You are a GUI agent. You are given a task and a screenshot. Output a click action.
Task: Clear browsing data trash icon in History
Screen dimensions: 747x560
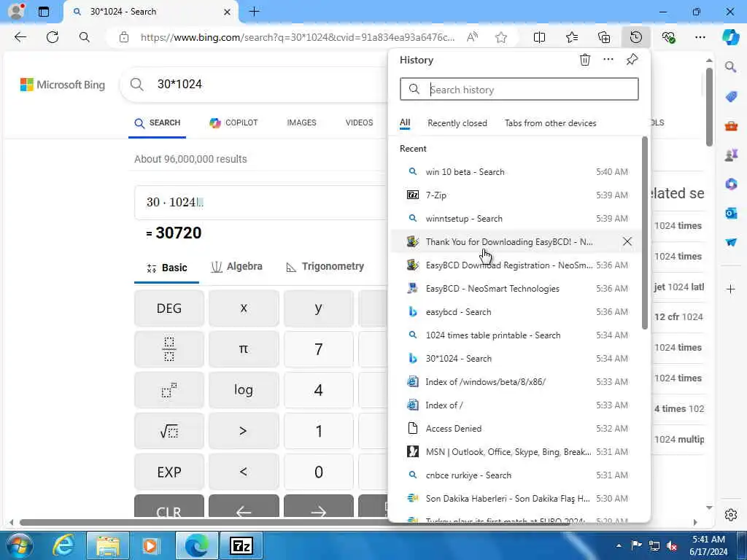coord(585,60)
